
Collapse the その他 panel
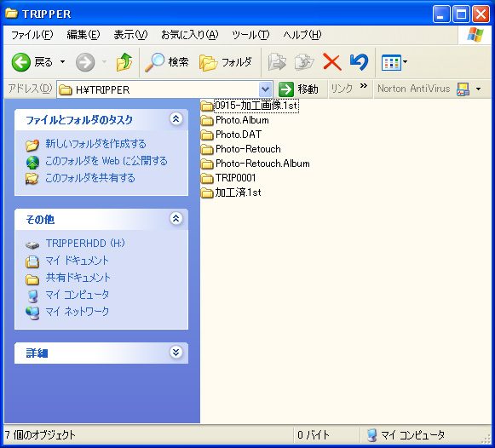[x=176, y=218]
